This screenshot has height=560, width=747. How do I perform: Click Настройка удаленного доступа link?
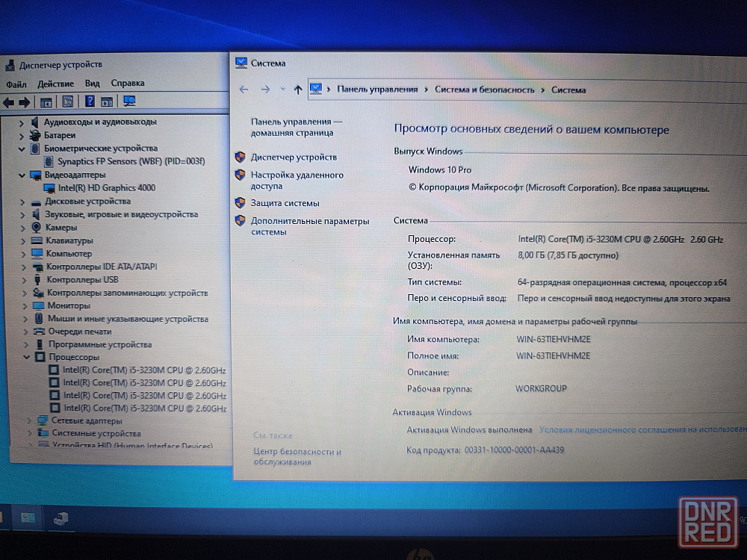tap(297, 180)
